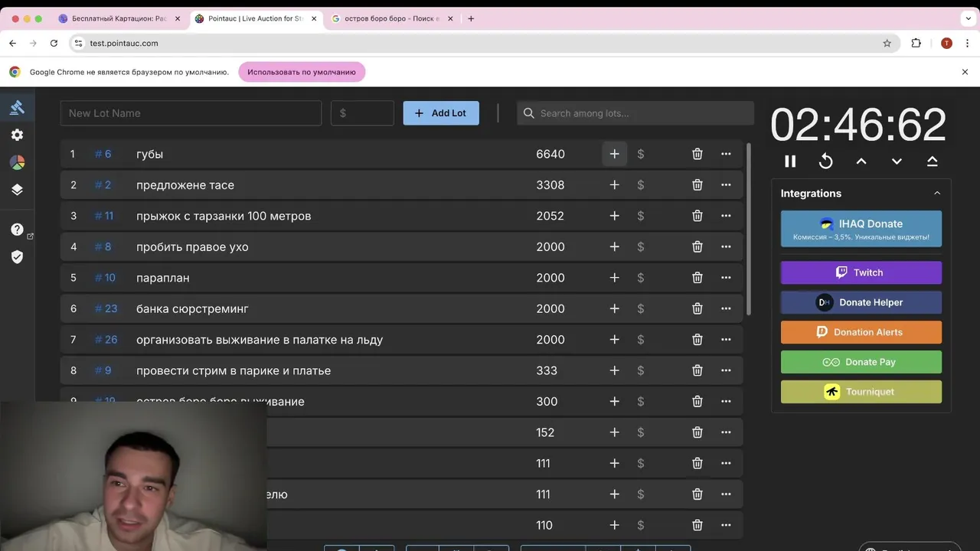Delete the lot предложене тасе
Image resolution: width=980 pixels, height=551 pixels.
(697, 185)
